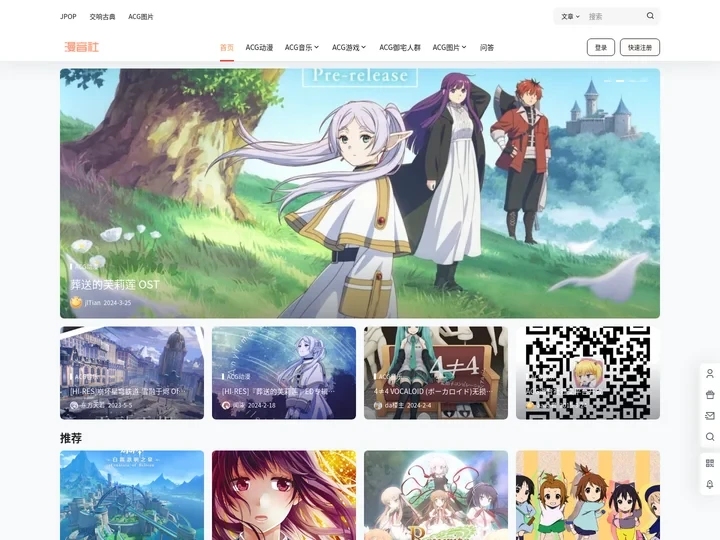
Task: Open the 交响古典 link in the top bar
Action: [x=102, y=17]
